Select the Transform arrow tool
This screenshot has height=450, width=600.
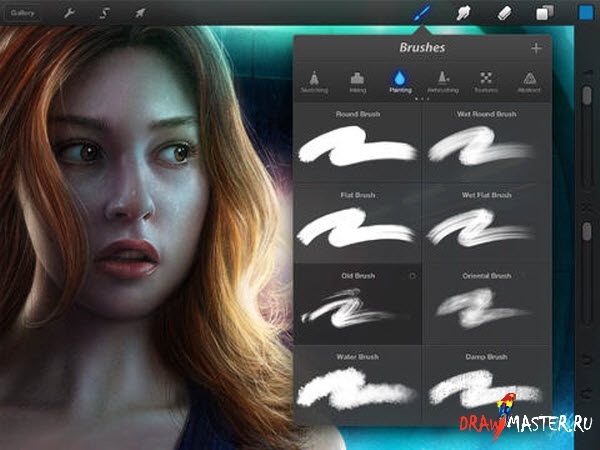pyautogui.click(x=140, y=13)
